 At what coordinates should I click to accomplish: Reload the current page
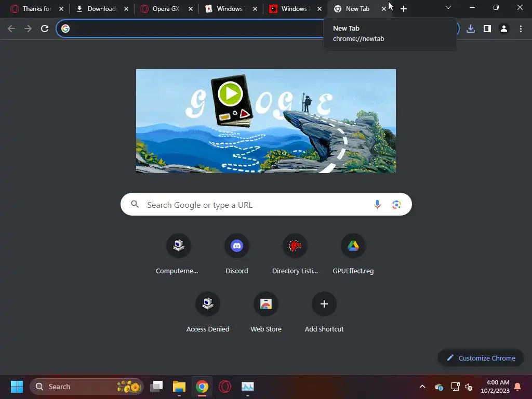[45, 29]
